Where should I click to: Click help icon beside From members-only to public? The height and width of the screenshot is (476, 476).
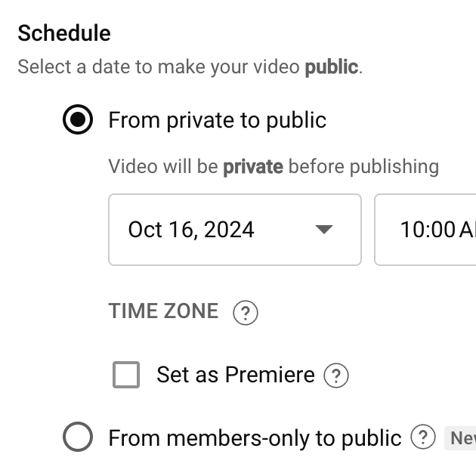[423, 437]
